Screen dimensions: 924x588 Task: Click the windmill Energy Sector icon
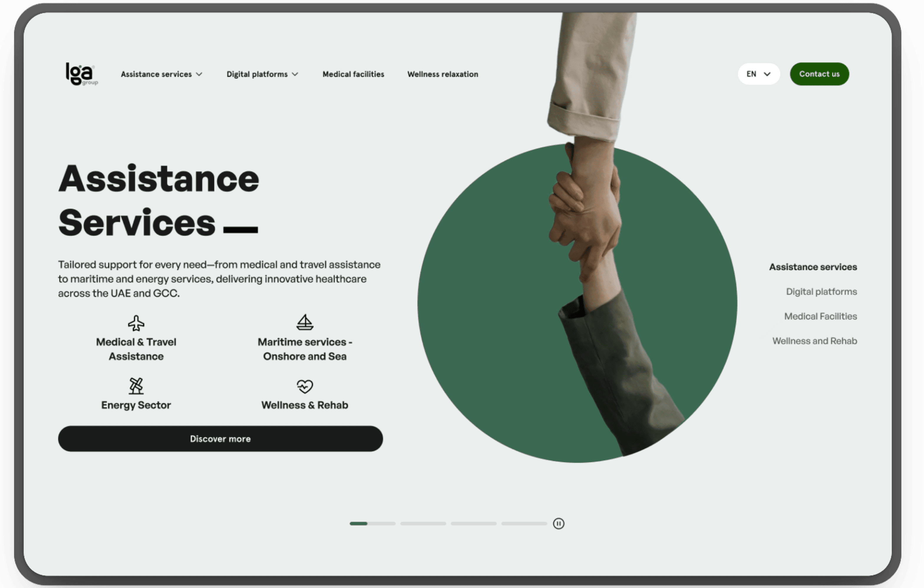point(136,386)
